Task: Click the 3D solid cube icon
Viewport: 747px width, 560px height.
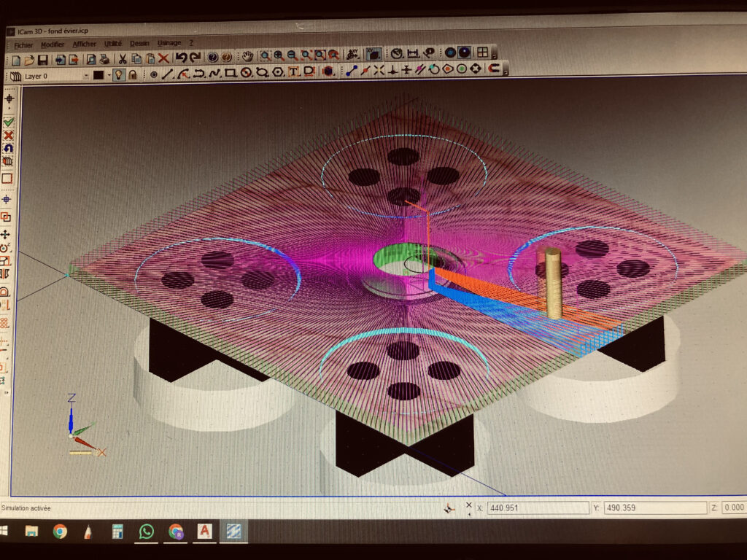Action: 328,71
